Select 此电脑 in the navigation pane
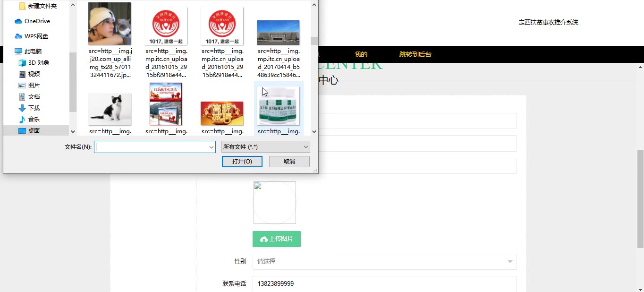644x292 pixels. tap(33, 52)
